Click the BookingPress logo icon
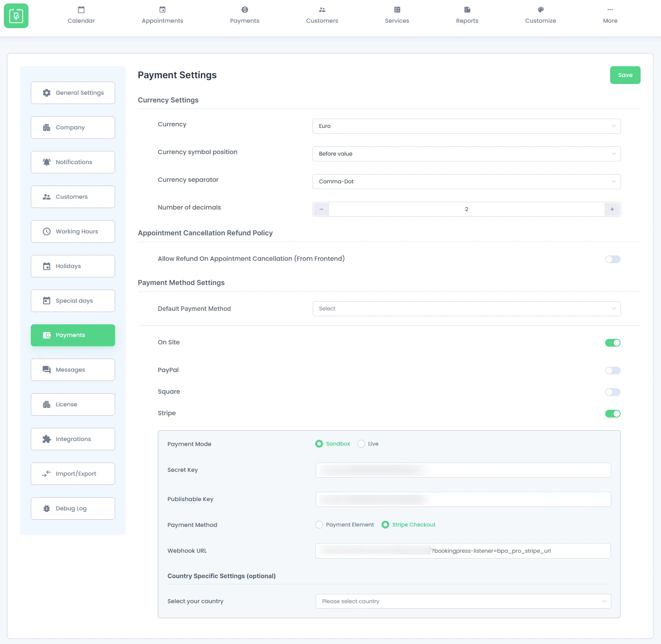This screenshot has width=661, height=644. (x=16, y=16)
